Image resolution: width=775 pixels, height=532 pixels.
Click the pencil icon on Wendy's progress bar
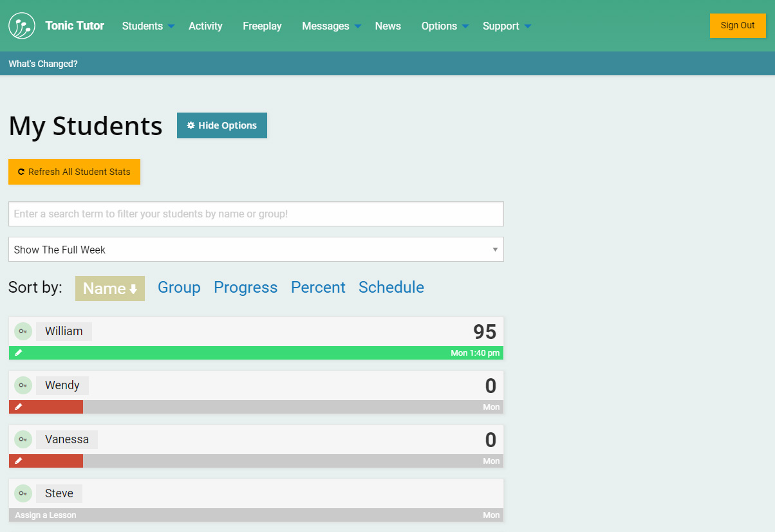(x=19, y=407)
